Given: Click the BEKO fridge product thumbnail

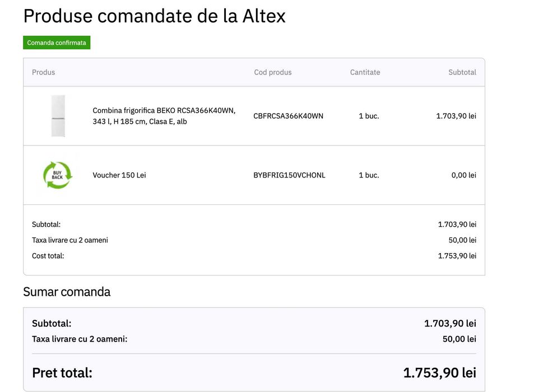Looking at the screenshot, I should click(x=58, y=116).
